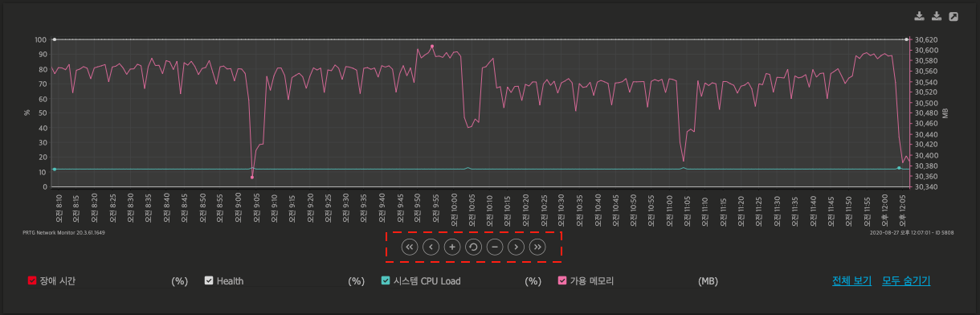
Task: Click the 오전 8:10 time axis label
Action: coord(59,208)
